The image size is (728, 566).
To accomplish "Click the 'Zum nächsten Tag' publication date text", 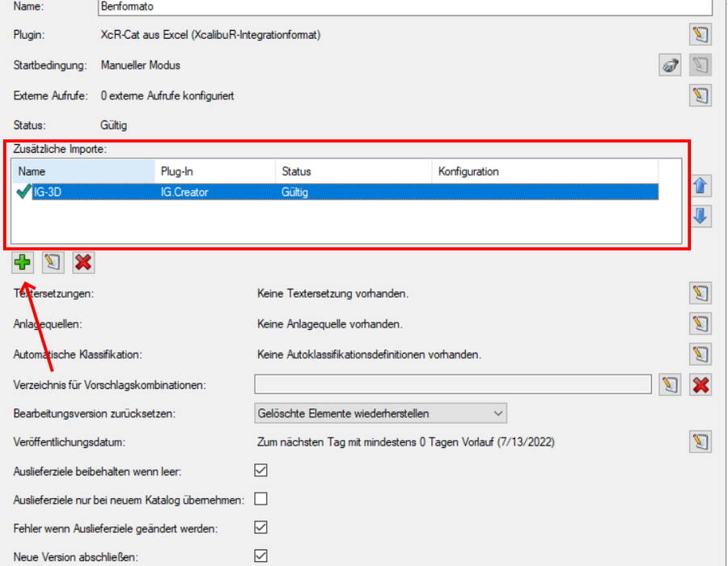I will pos(406,442).
